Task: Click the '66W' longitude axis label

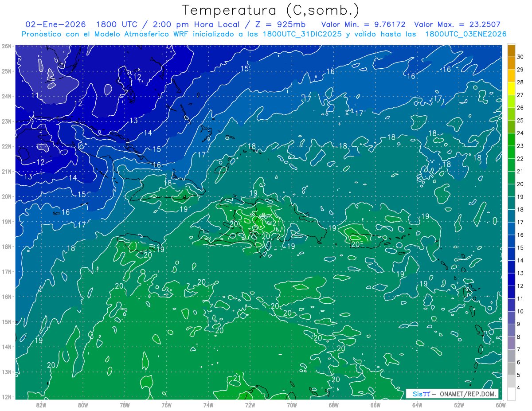Action: (375, 404)
